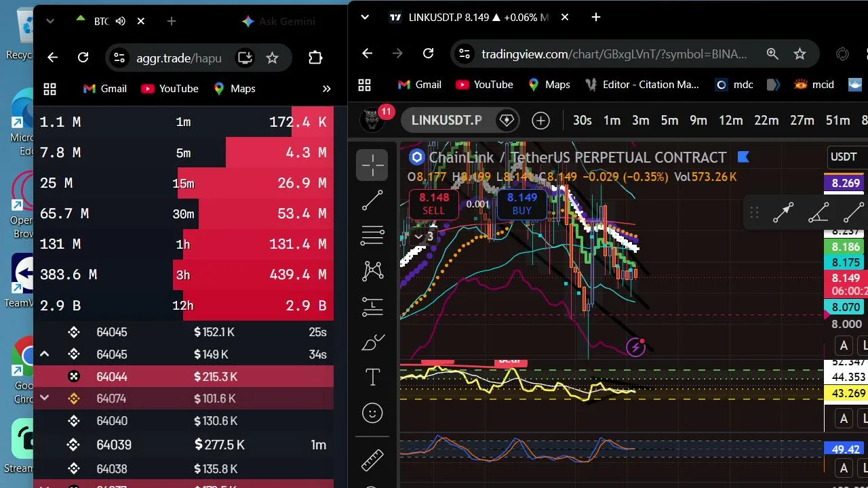Select angle line tool in floating toolbar
The image size is (868, 488).
click(818, 213)
